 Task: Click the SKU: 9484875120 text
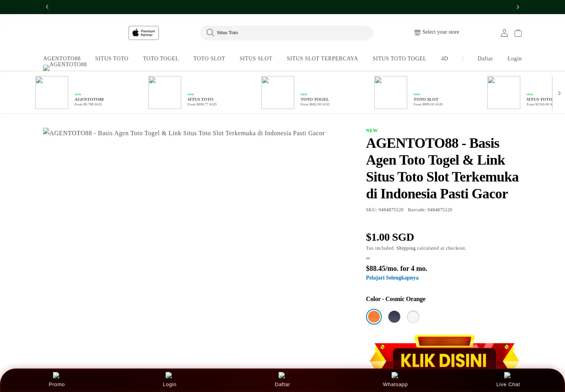pos(385,210)
